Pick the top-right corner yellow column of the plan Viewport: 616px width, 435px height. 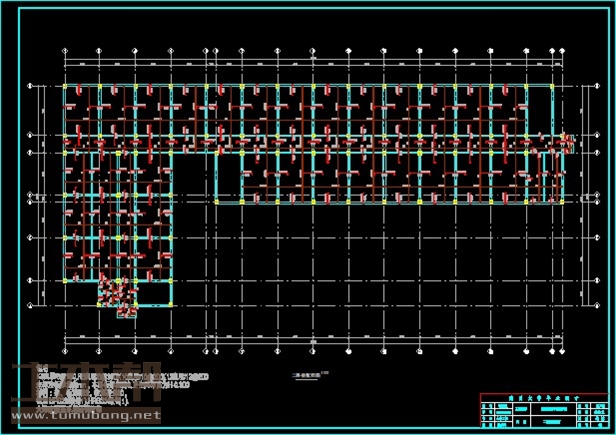553,87
